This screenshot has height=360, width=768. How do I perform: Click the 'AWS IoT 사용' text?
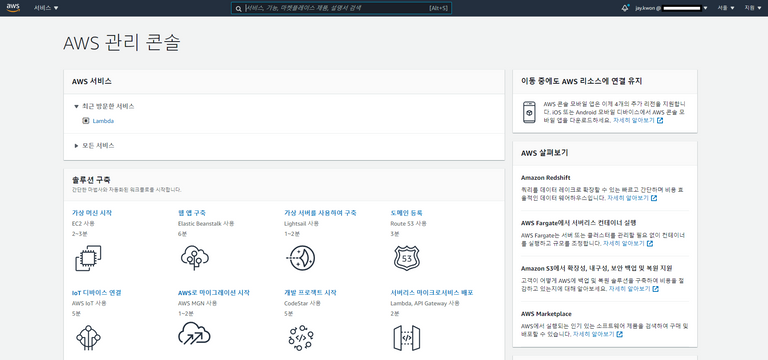[x=89, y=303]
